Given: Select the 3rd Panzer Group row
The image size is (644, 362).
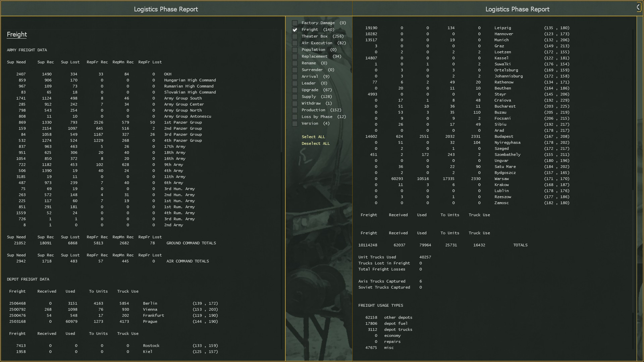Looking at the screenshot, I should pos(112,134).
